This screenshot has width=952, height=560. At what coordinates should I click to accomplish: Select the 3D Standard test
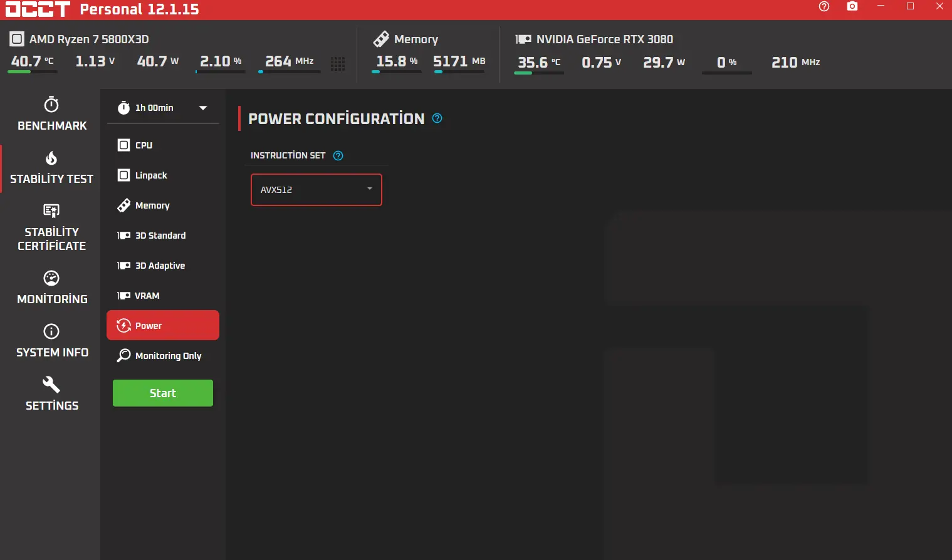click(163, 236)
